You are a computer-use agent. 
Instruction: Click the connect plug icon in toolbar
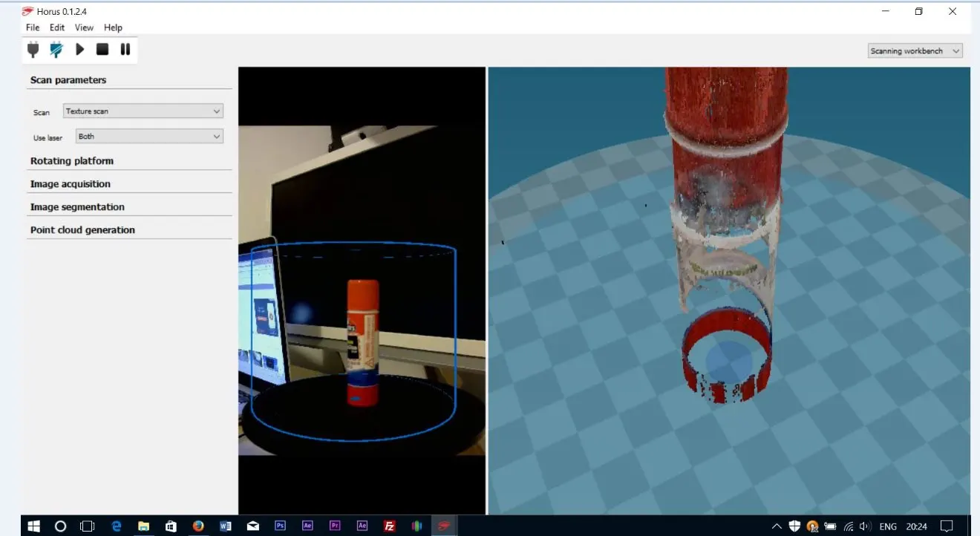(x=33, y=50)
